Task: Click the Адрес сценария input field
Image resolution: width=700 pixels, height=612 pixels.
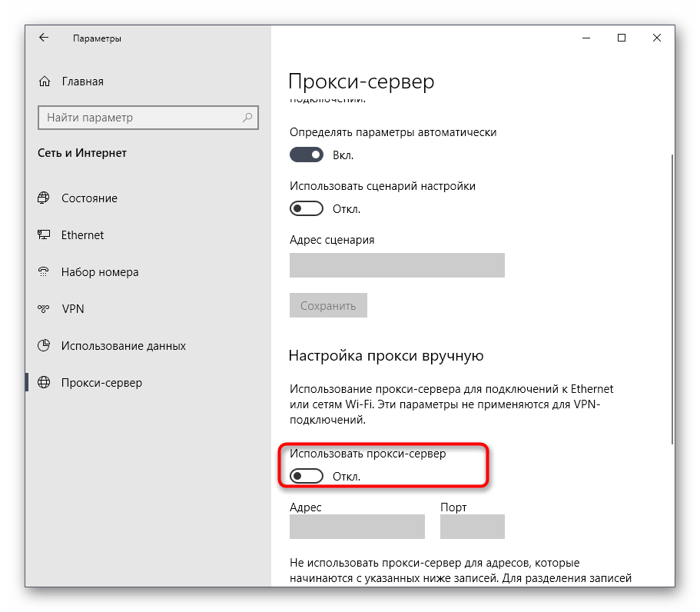Action: tap(396, 265)
